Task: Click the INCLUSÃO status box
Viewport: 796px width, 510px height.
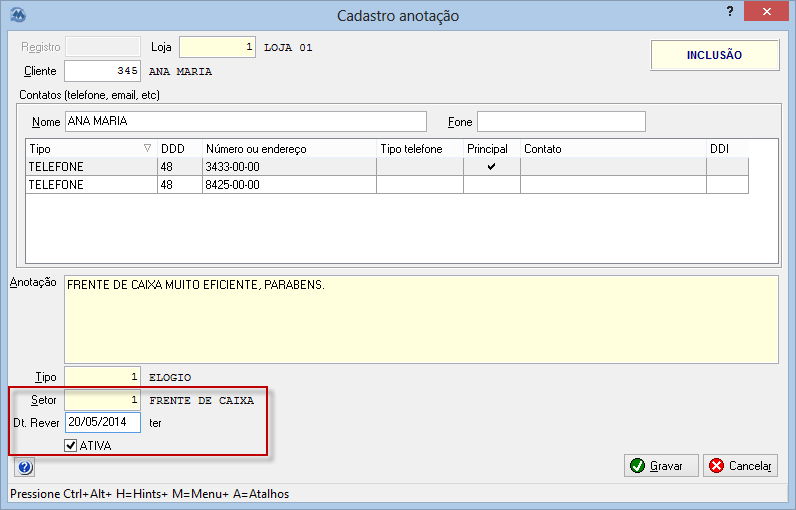Action: click(715, 55)
